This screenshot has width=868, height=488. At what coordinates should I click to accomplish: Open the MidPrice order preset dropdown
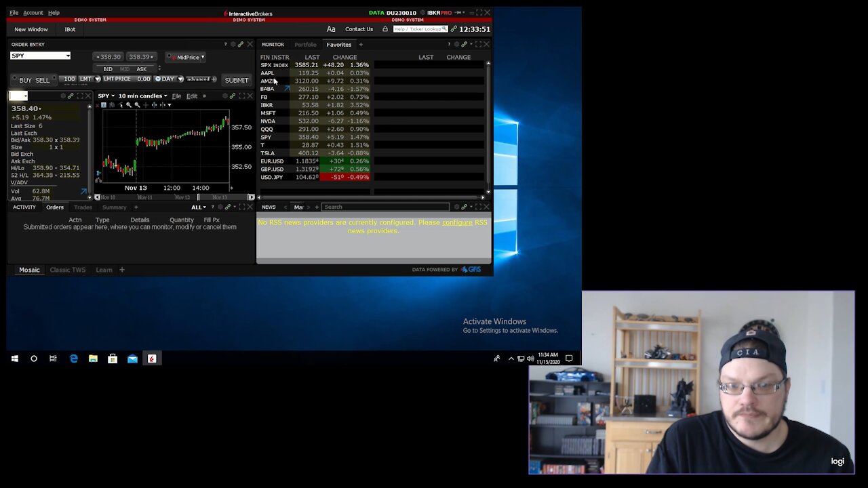pos(203,58)
